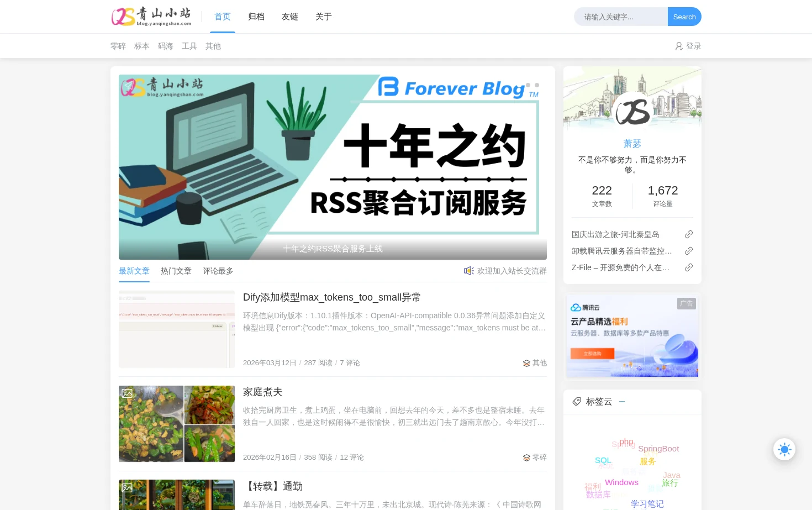Open Z-File 开源免费 link

(x=621, y=267)
